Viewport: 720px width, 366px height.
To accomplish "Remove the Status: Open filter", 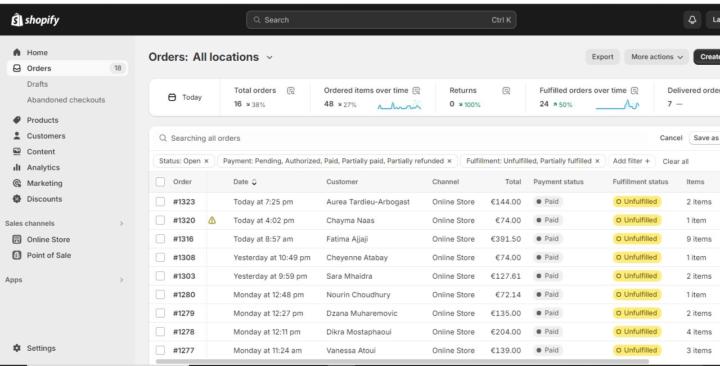I will (x=206, y=161).
